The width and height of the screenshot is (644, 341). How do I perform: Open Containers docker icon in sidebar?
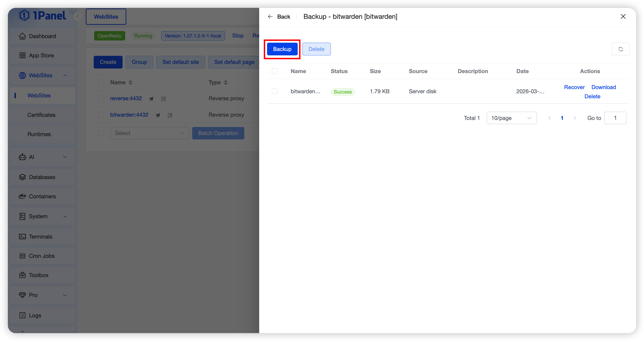click(x=23, y=196)
